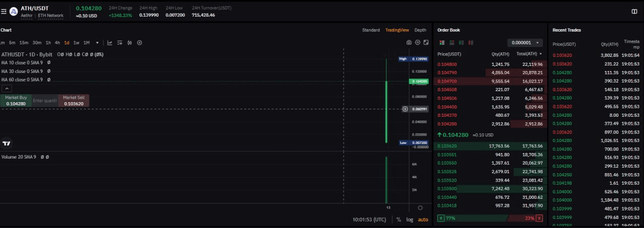Image resolution: width=644 pixels, height=228 pixels.
Task: Open chart settings gear near time axis
Action: tap(420, 207)
